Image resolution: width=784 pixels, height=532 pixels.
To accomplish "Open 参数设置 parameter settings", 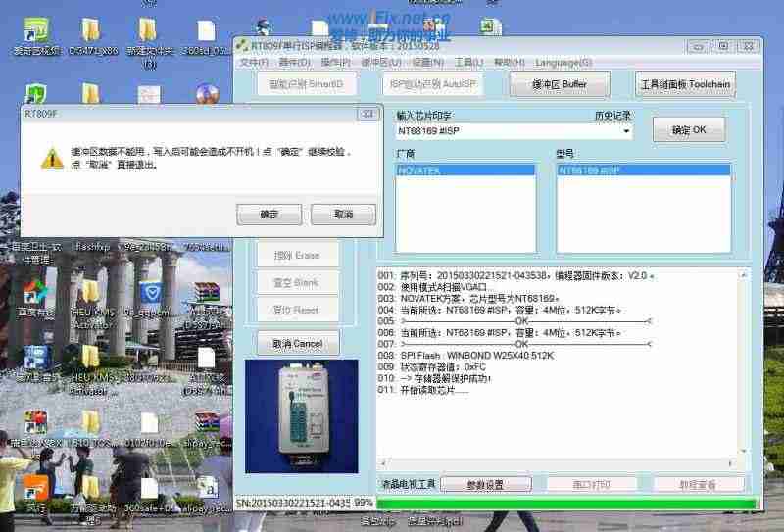I will [x=485, y=484].
